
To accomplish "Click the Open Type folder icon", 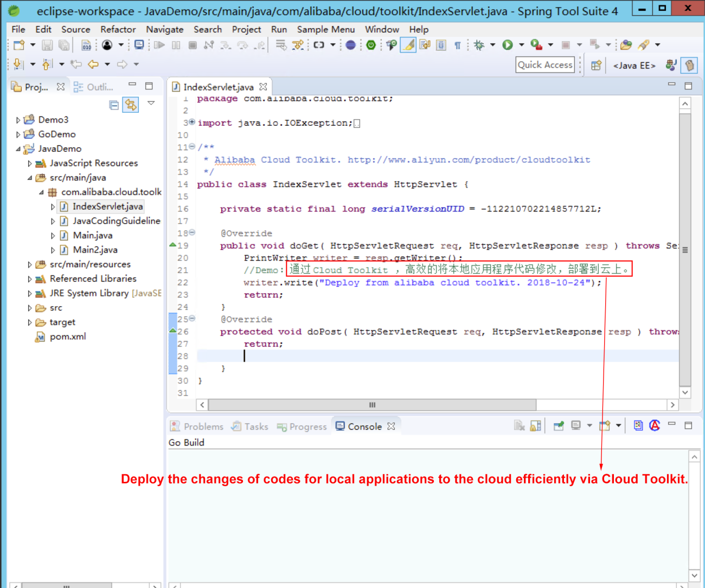I will tap(626, 45).
